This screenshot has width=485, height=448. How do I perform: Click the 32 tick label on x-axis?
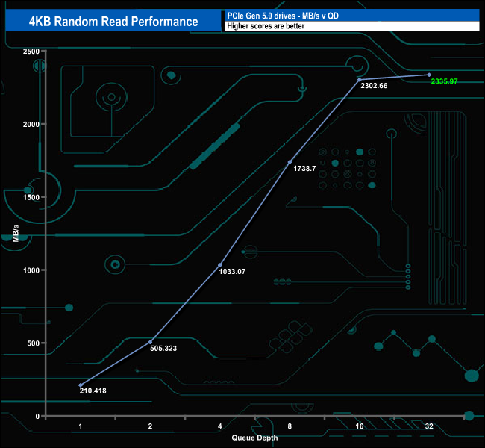[x=429, y=426]
